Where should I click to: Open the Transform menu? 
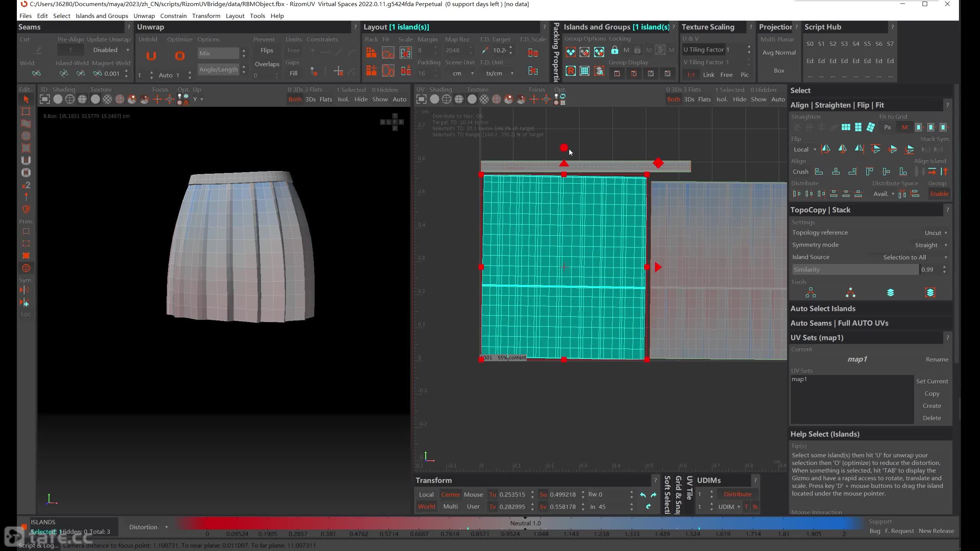pos(206,16)
